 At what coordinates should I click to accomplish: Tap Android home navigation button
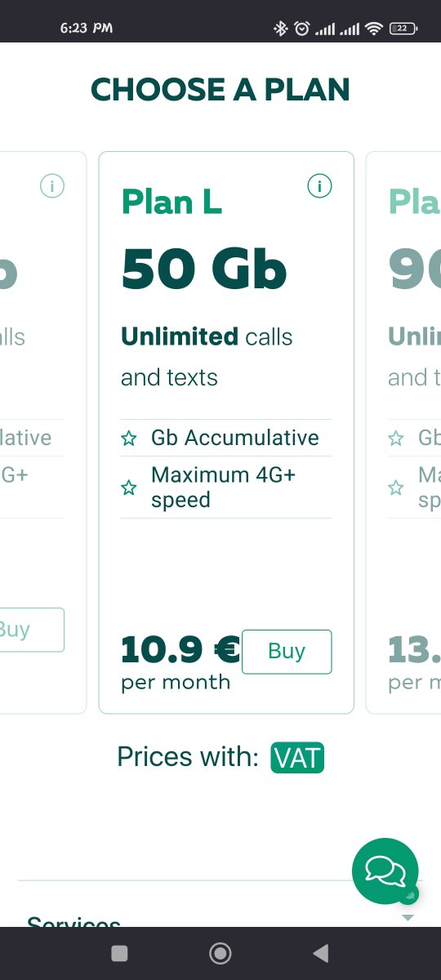tap(220, 953)
